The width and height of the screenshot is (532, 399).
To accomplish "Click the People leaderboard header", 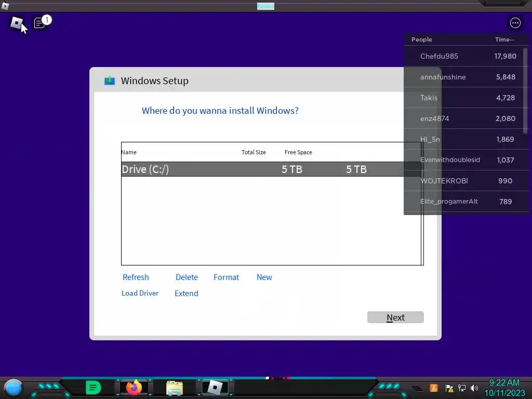I will click(x=421, y=39).
